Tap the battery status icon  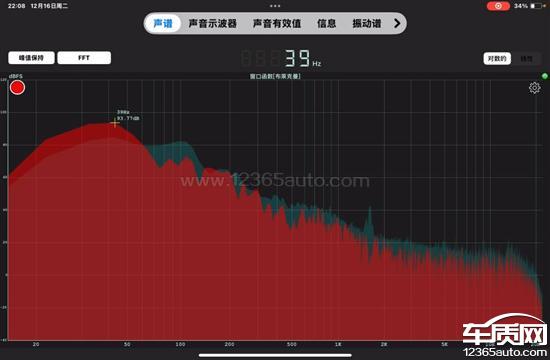click(538, 6)
